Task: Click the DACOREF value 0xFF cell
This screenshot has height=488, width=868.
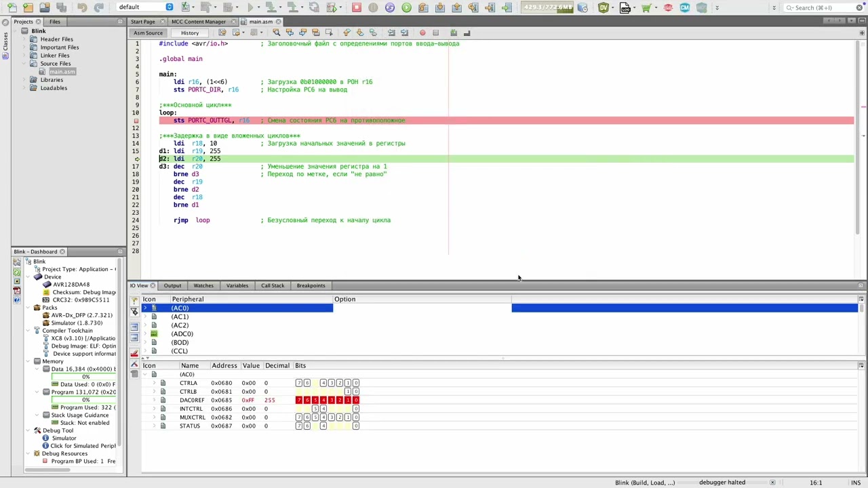Action: 248,400
